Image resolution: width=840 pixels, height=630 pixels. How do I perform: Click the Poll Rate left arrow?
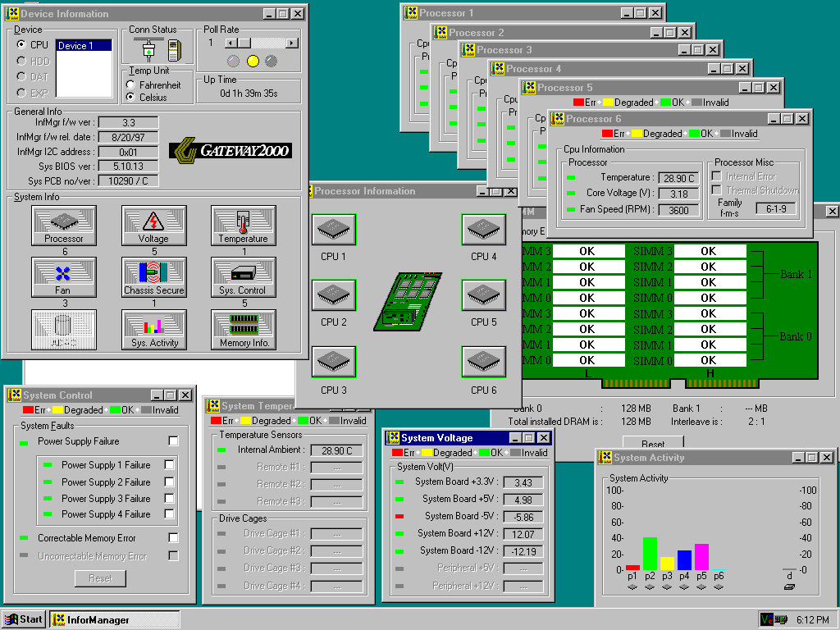[231, 43]
